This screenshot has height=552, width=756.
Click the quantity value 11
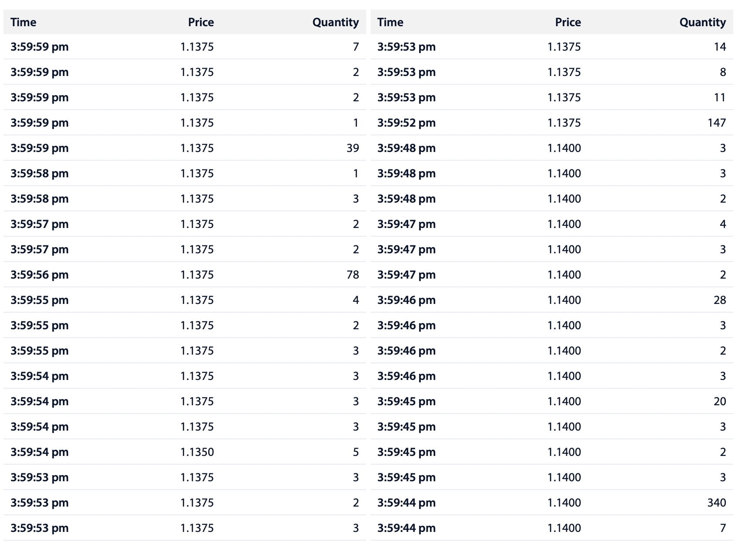pos(720,97)
